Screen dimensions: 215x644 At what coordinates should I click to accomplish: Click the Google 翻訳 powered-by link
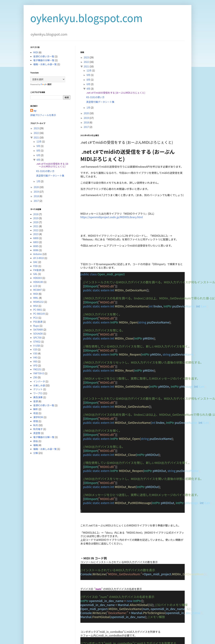46,84
